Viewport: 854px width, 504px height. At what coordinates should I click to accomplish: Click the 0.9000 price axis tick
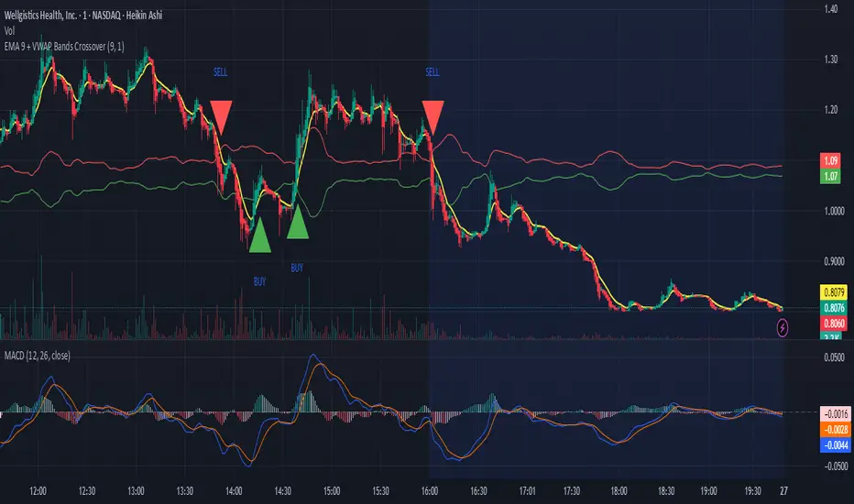(834, 261)
